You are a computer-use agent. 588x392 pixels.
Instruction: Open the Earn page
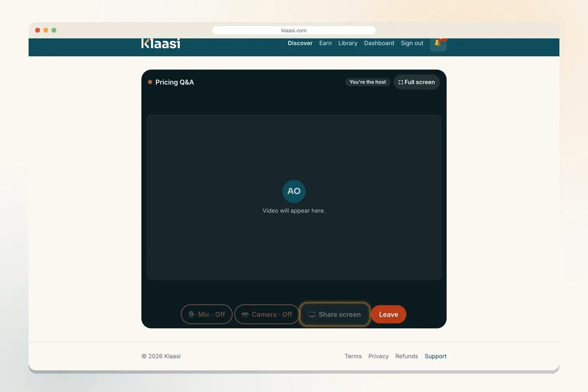[325, 43]
